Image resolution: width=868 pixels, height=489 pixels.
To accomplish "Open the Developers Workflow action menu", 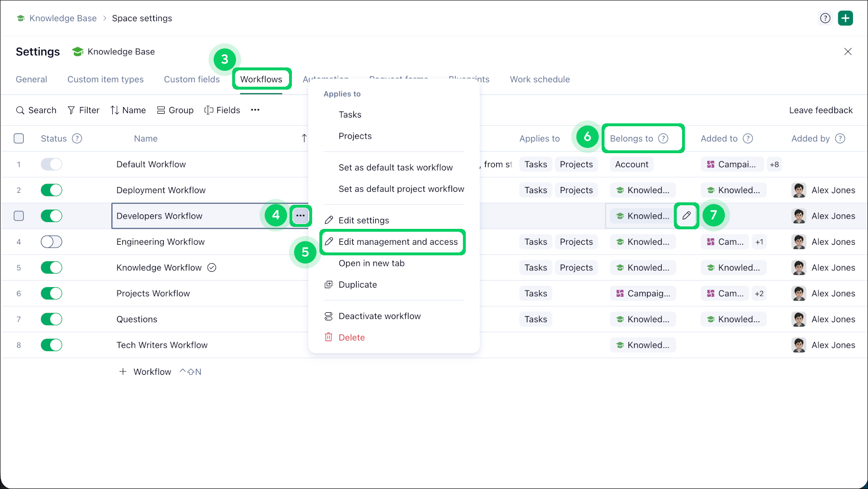I will click(x=301, y=216).
